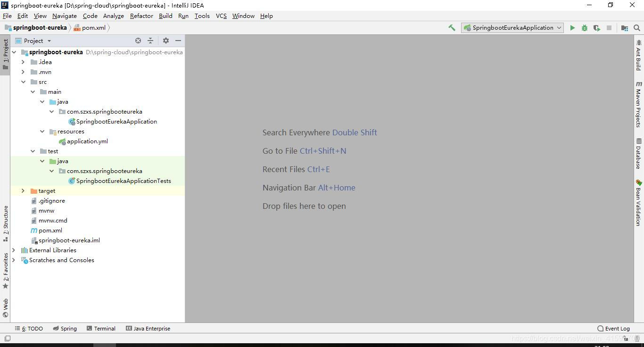Toggle tool window bars icon at the bottom-left corner
644x347 pixels.
point(7,338)
